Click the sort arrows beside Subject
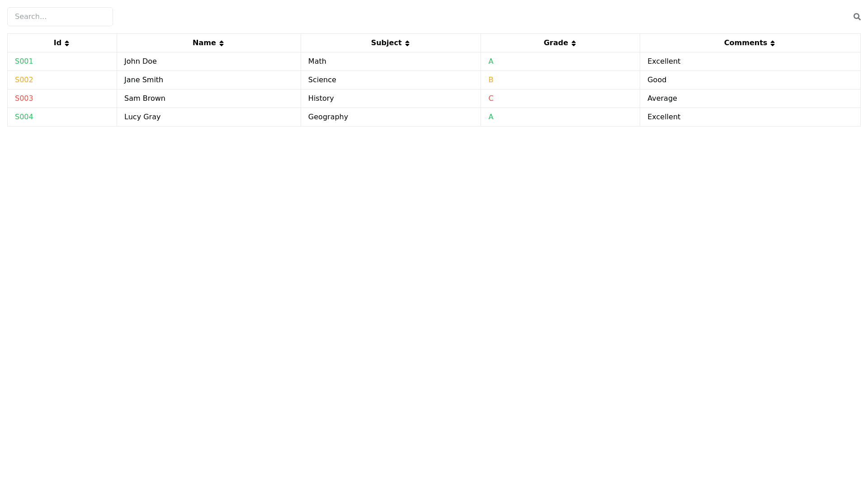This screenshot has height=488, width=868. [x=407, y=43]
